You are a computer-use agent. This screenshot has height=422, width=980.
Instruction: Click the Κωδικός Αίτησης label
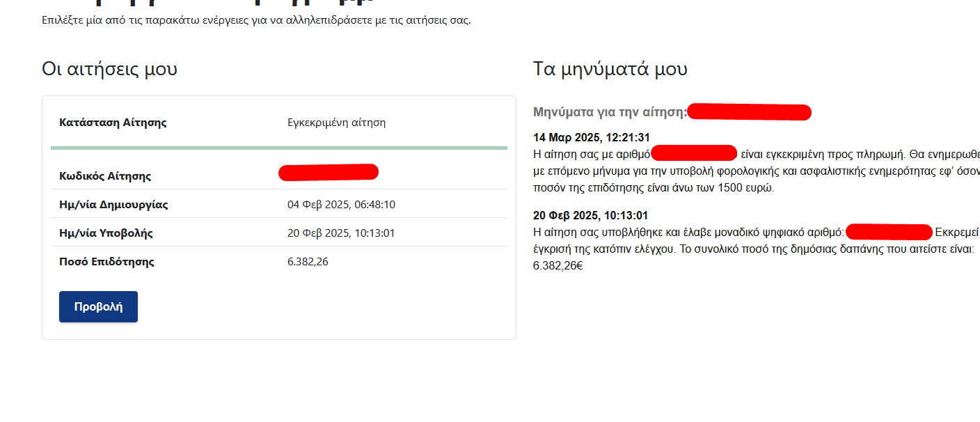click(x=105, y=176)
